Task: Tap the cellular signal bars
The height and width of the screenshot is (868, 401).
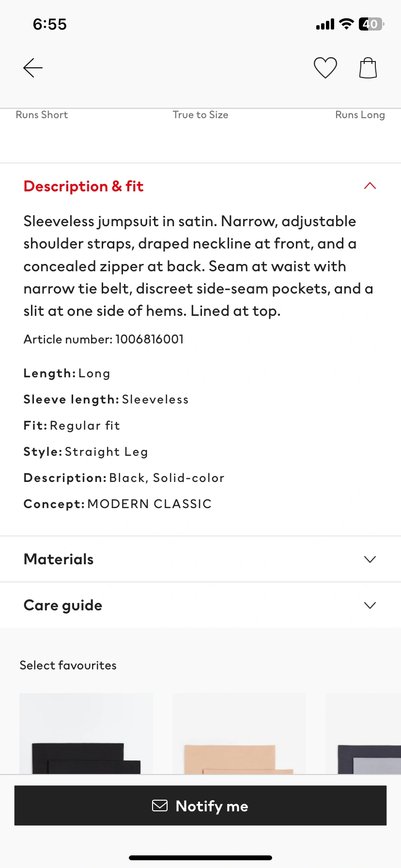Action: point(325,24)
